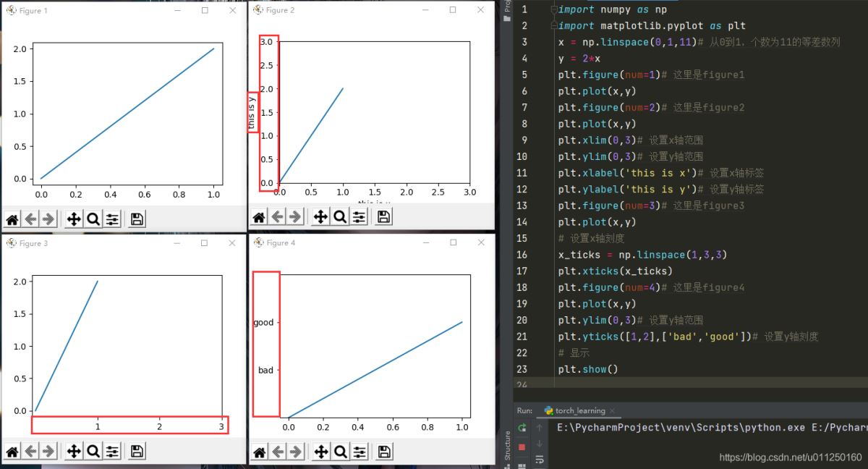This screenshot has height=469, width=868.
Task: Click Home reset view in Figure 1
Action: click(12, 219)
